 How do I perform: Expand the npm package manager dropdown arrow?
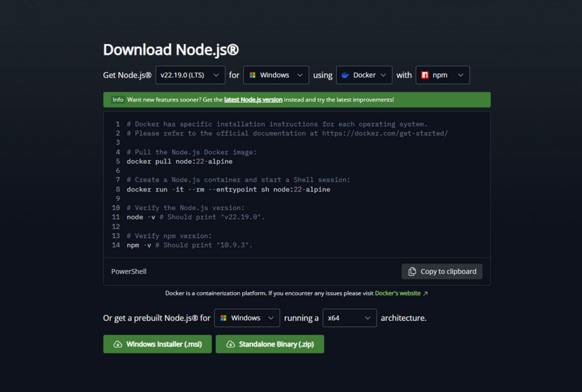point(460,75)
